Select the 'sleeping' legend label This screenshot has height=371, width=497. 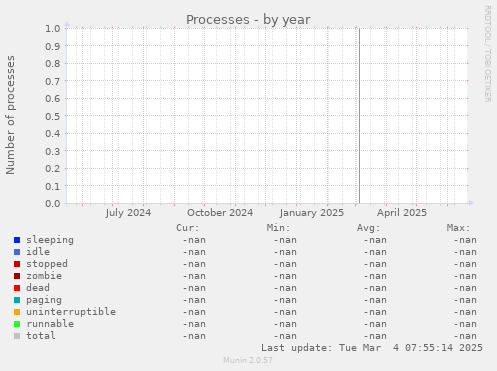(50, 240)
